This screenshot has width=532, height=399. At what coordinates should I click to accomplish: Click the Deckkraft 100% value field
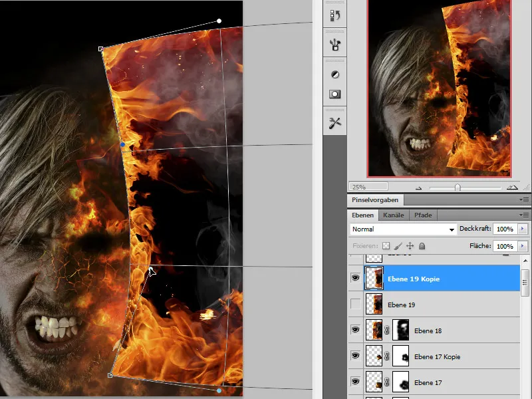(x=505, y=229)
